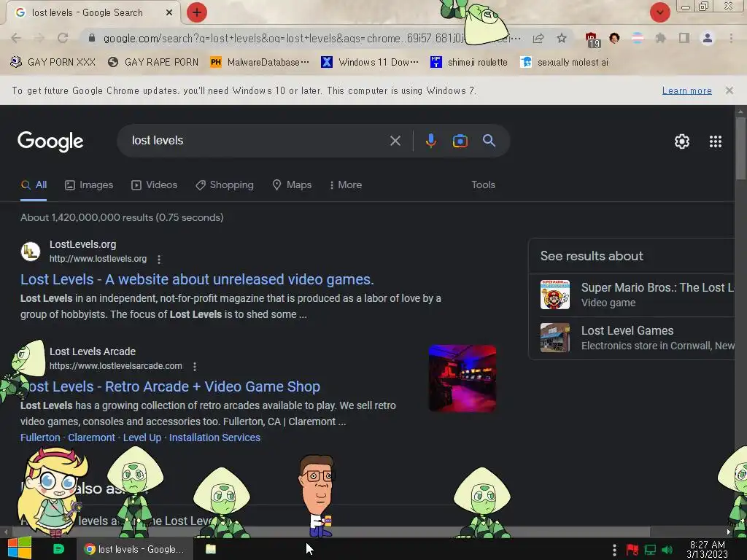Open options dots beside lostlevels.org URL
The width and height of the screenshot is (747, 560).
coord(159,259)
